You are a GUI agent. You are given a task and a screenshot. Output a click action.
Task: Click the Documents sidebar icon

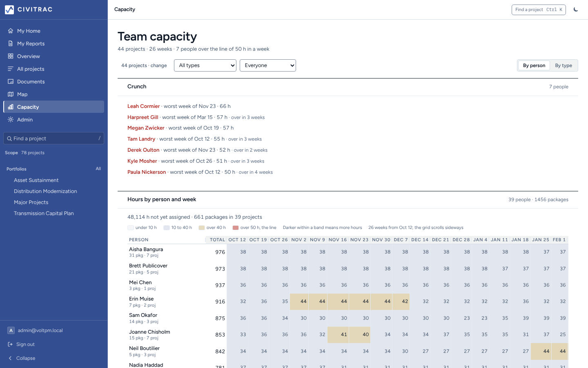point(11,81)
